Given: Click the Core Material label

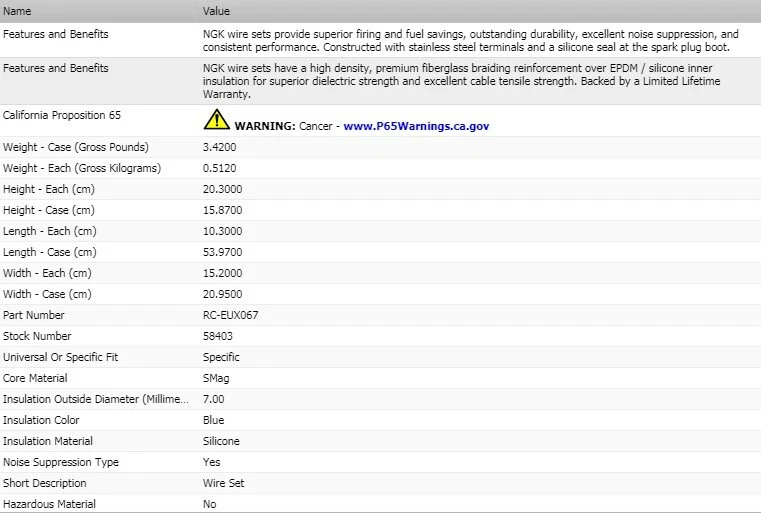Looking at the screenshot, I should 35,378.
